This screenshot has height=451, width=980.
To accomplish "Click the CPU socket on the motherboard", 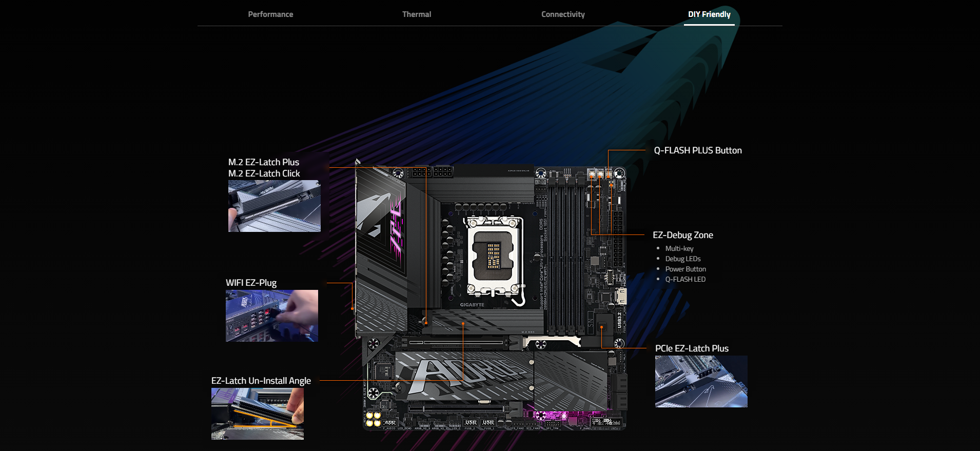I will coord(494,257).
